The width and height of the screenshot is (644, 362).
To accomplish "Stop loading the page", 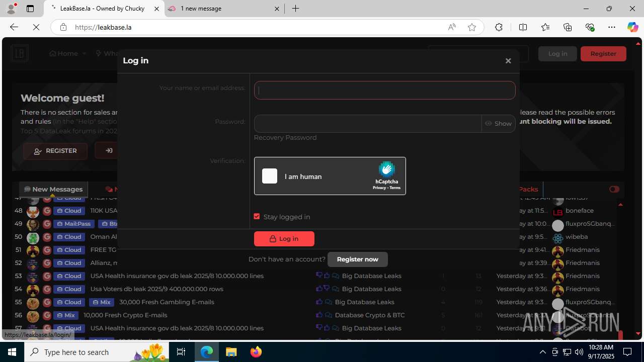I will point(36,27).
